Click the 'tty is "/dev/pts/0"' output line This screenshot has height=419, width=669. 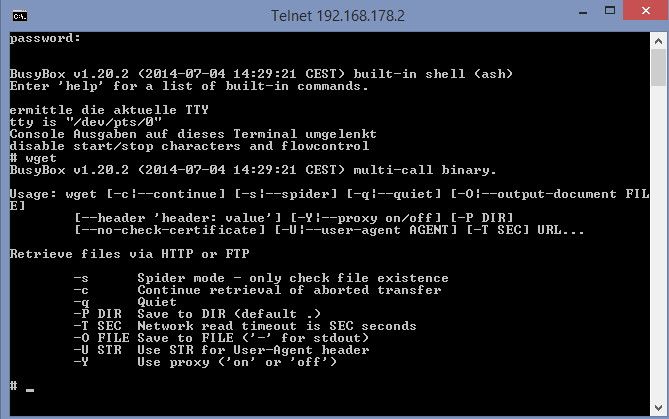click(x=85, y=122)
